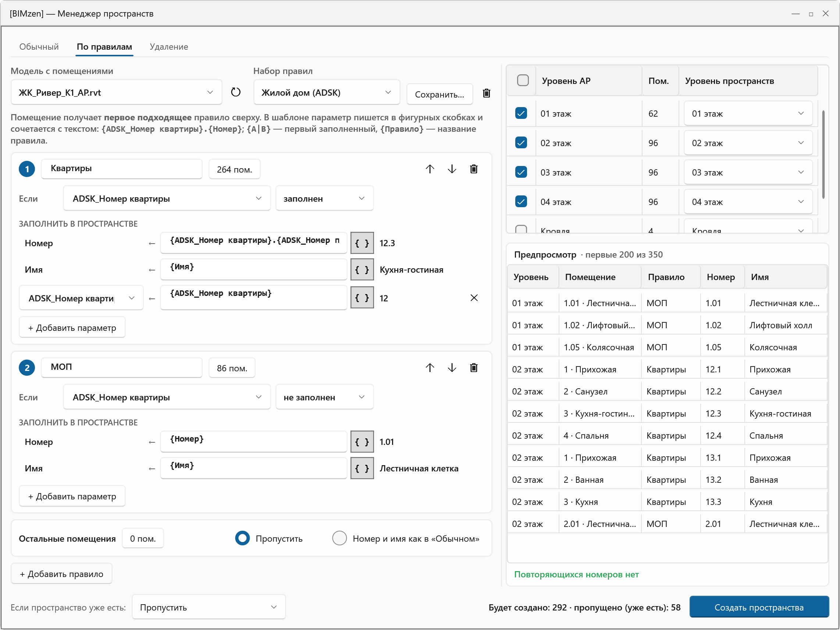Move the МОП rule up
This screenshot has width=840, height=630.
point(430,368)
